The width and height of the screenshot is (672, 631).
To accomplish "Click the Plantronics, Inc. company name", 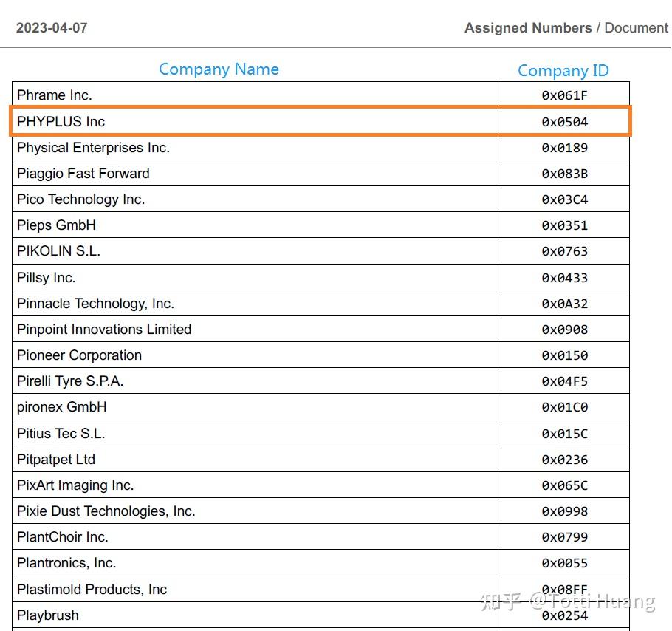I will click(x=66, y=563).
